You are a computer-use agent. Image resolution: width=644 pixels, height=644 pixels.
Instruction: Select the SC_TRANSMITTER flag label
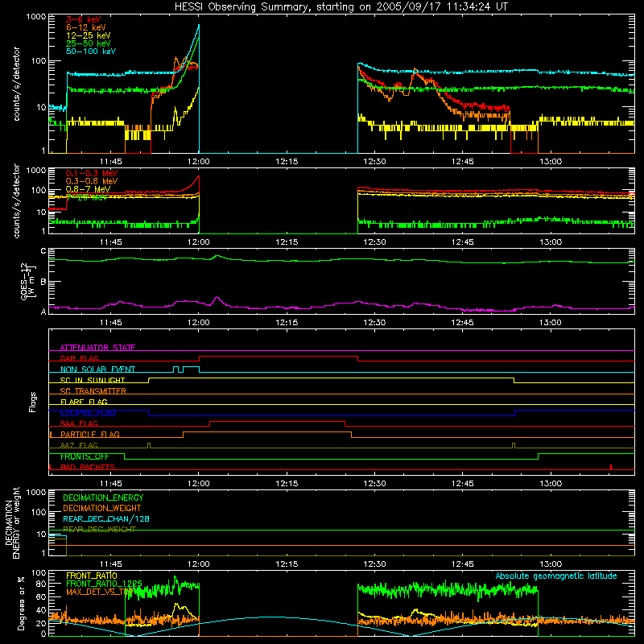coord(93,391)
